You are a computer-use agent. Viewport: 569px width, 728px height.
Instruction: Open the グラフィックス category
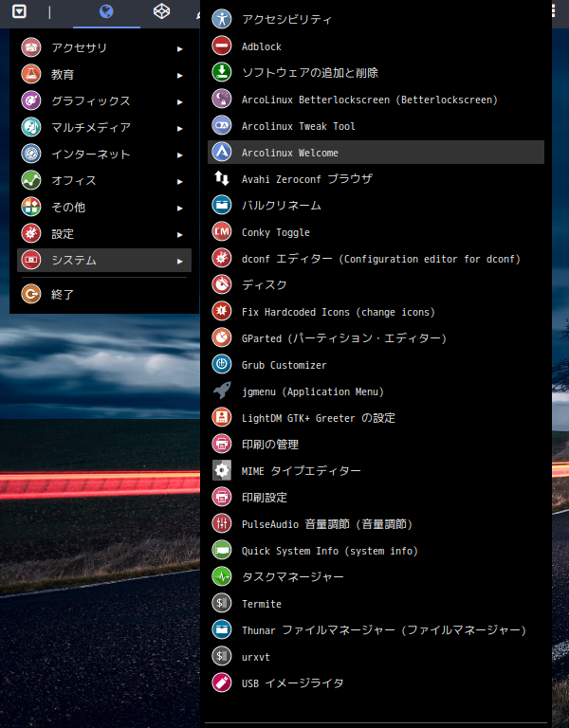pos(104,100)
